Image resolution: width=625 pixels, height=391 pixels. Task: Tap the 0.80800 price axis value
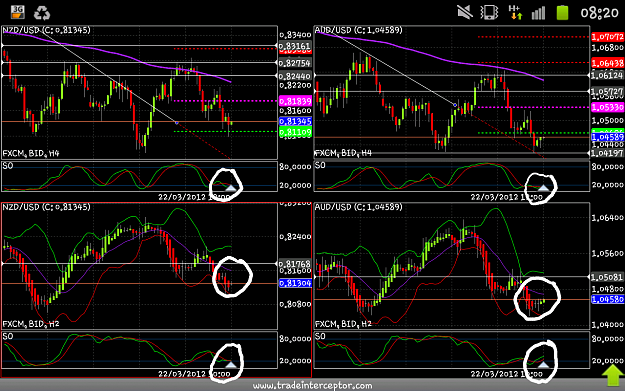coord(295,304)
